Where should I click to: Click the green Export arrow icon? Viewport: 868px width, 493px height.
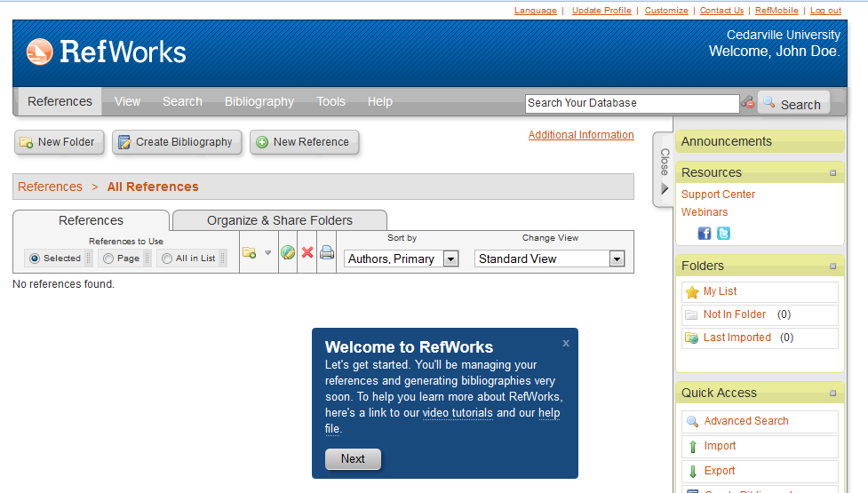[x=692, y=472]
